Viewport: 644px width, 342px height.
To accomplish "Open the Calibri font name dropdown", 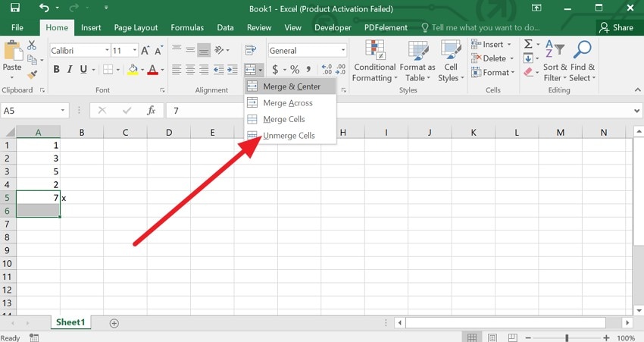I will click(107, 51).
